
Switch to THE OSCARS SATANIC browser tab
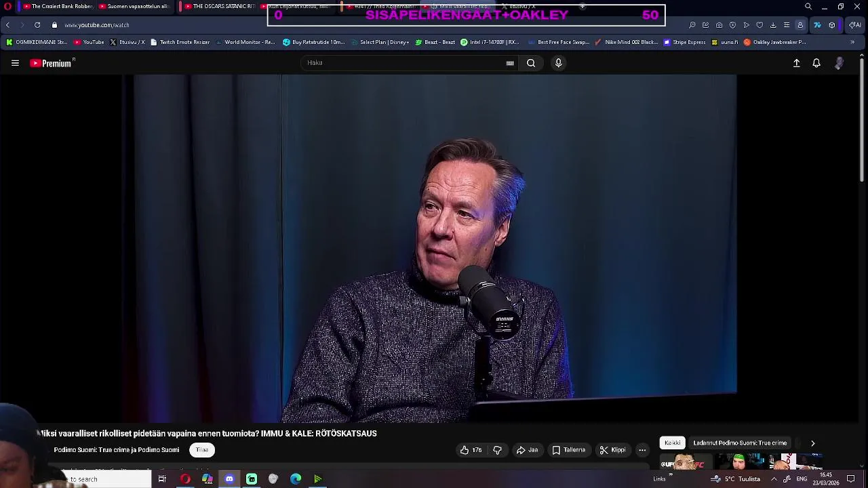click(218, 7)
